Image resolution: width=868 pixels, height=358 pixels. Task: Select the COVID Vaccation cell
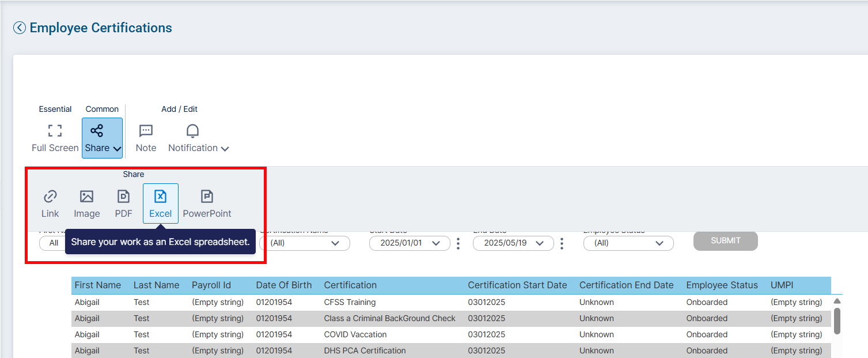[x=355, y=334]
